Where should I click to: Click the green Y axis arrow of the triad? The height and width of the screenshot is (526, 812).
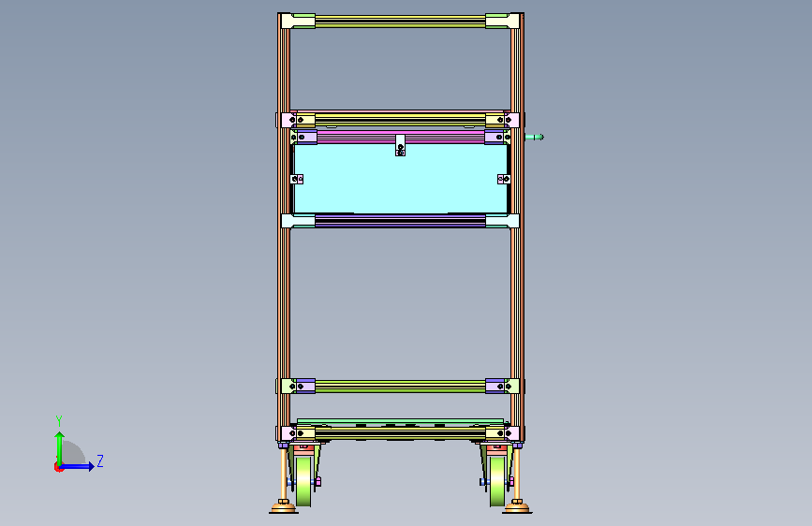click(60, 447)
